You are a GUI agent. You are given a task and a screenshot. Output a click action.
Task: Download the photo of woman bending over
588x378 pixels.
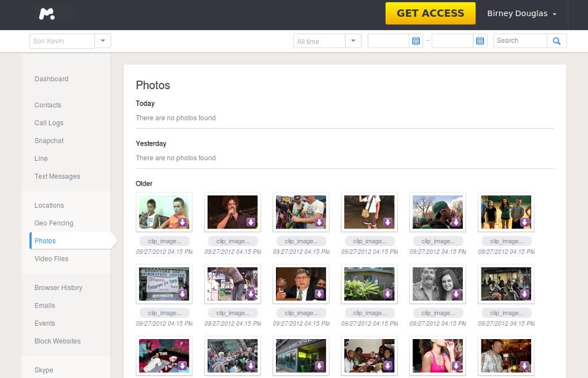(251, 294)
